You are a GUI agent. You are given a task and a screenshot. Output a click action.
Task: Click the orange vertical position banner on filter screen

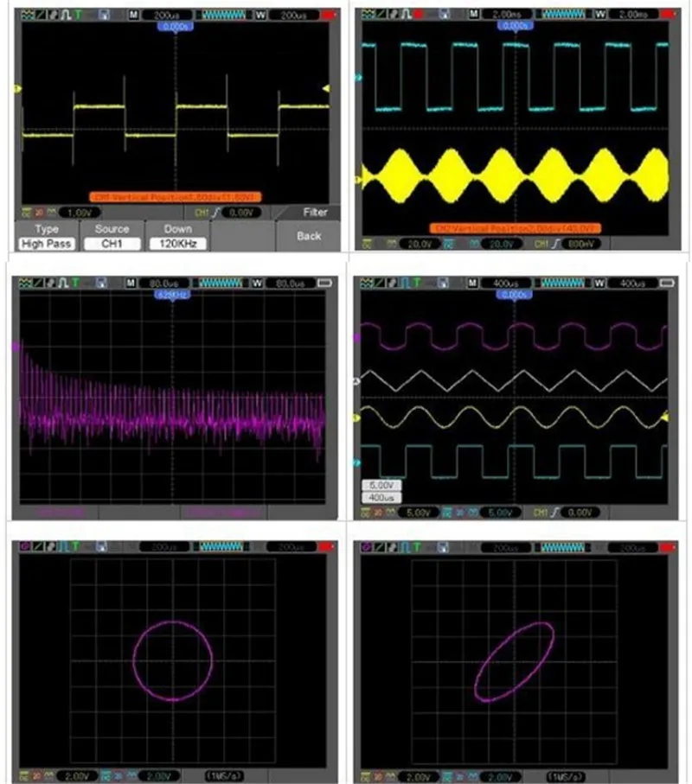(x=175, y=197)
